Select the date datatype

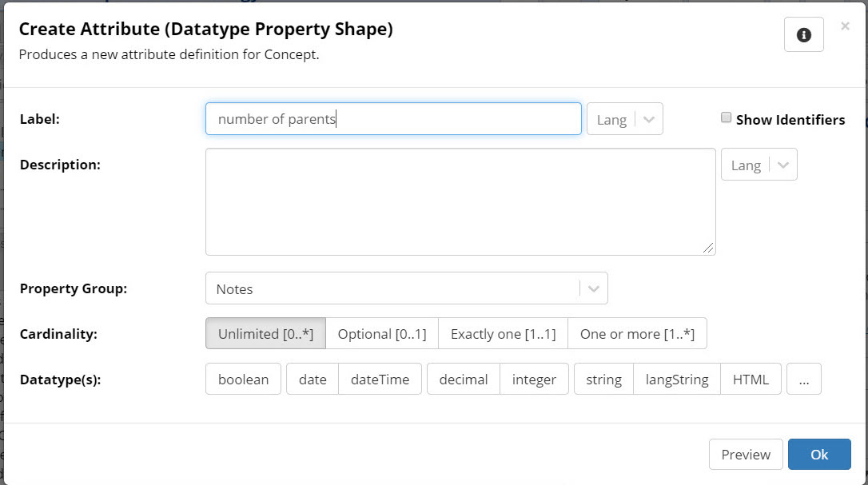(313, 380)
